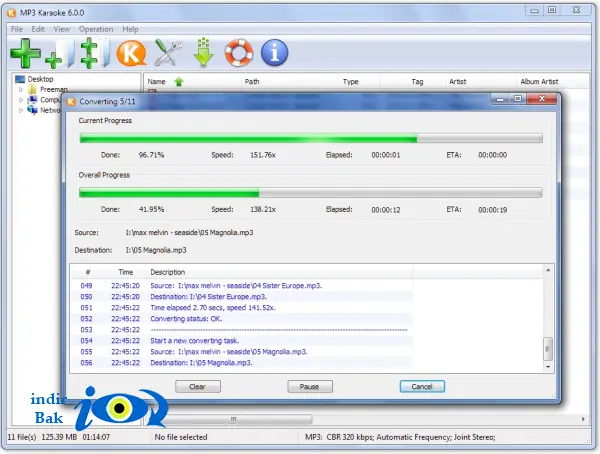Image resolution: width=600 pixels, height=454 pixels.
Task: Click the blue info About icon
Action: click(x=274, y=52)
